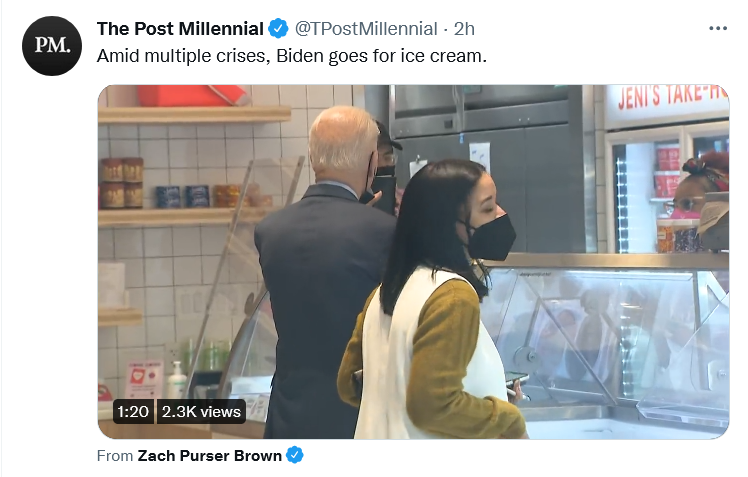Image resolution: width=748 pixels, height=477 pixels.
Task: Play the embedded video thumbnail
Action: click(x=413, y=262)
